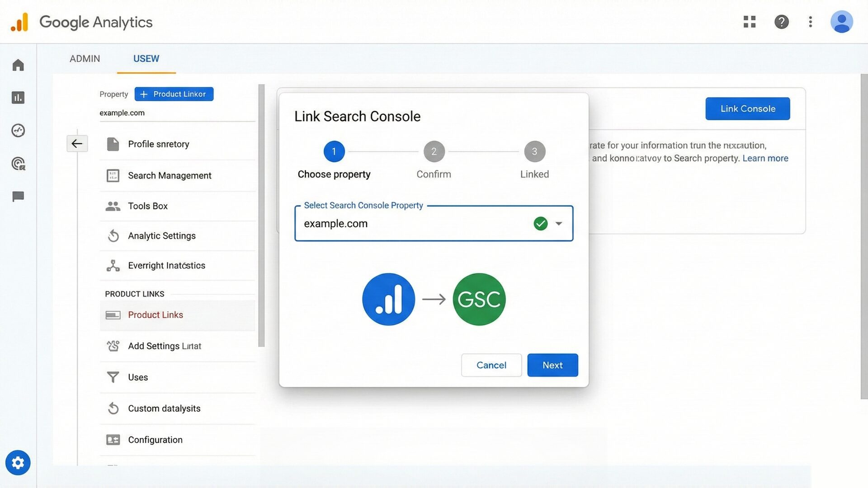
Task: Click the Next button in the dialog
Action: 552,365
